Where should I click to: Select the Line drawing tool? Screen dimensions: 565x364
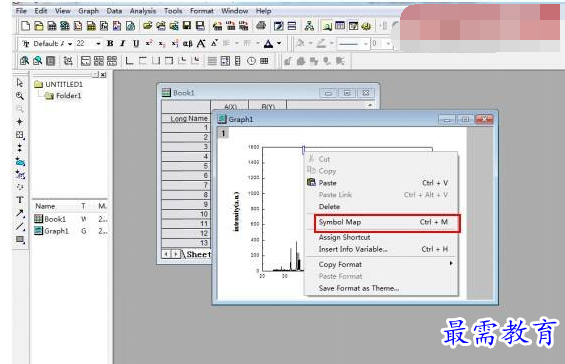click(x=20, y=226)
